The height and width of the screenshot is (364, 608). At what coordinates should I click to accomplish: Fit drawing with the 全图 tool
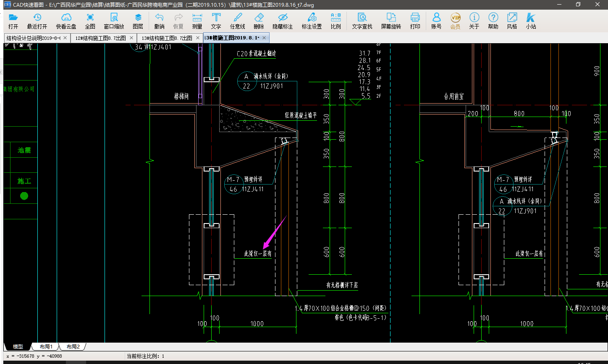[90, 21]
